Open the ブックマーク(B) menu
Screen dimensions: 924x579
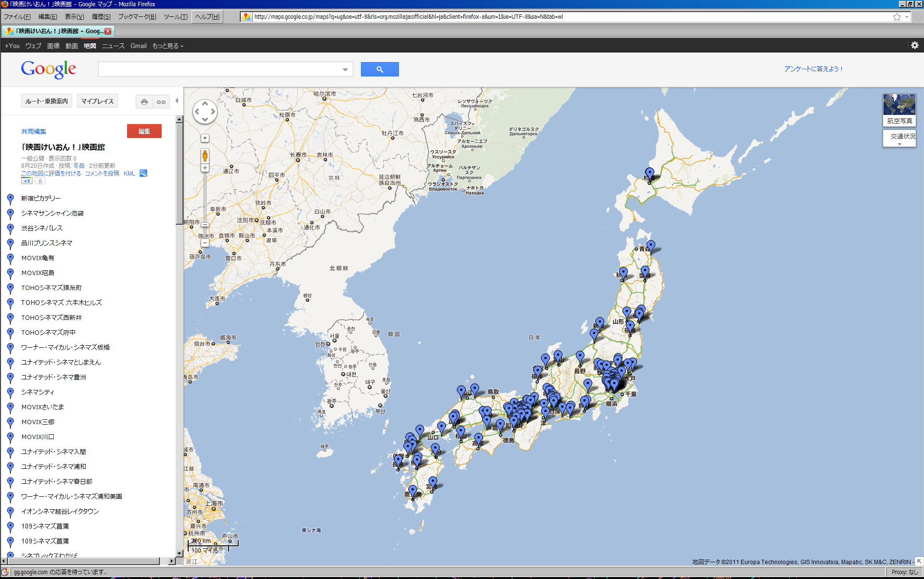click(x=137, y=17)
